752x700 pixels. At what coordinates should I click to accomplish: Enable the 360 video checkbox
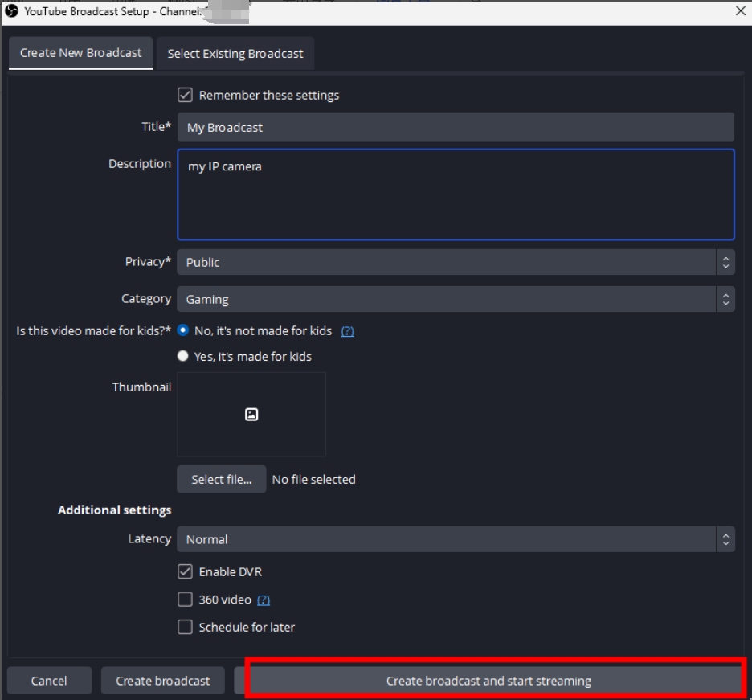pos(186,600)
